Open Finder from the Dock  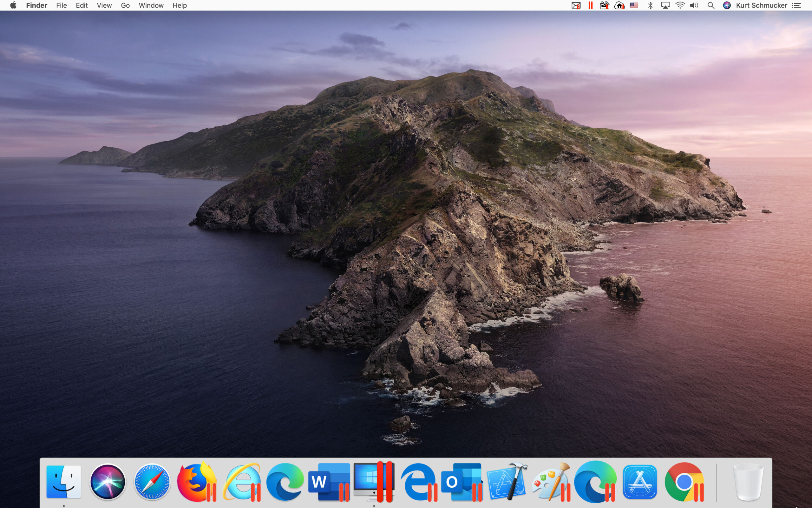(64, 481)
